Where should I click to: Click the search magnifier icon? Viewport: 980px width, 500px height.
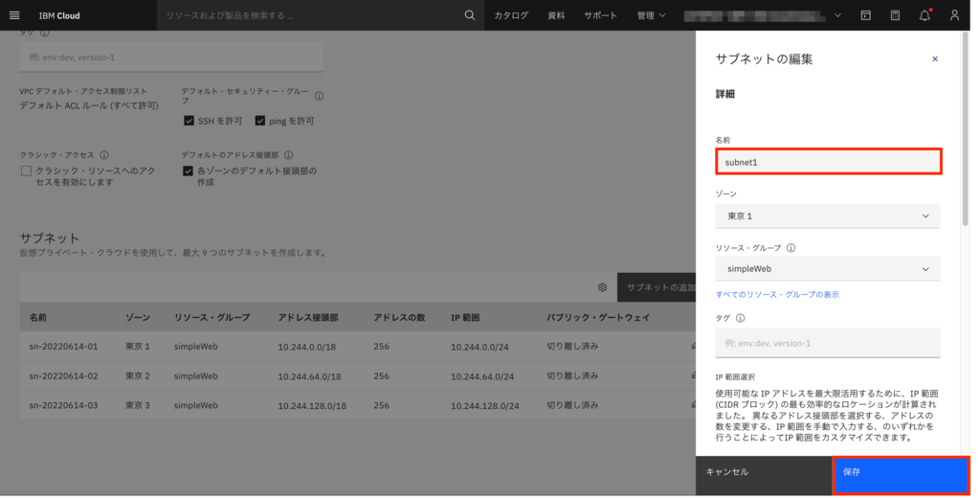click(469, 15)
